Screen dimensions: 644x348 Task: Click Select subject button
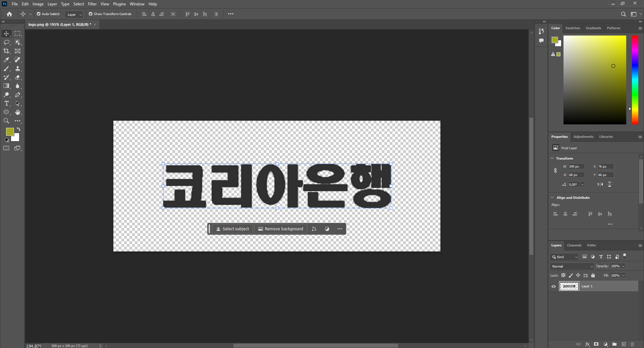click(x=232, y=229)
